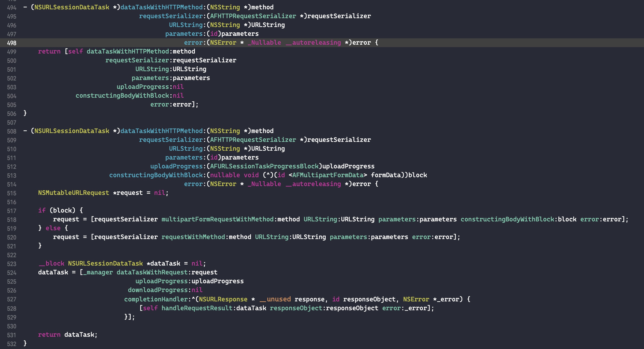Click the else keyword
644x349 pixels.
tap(53, 228)
